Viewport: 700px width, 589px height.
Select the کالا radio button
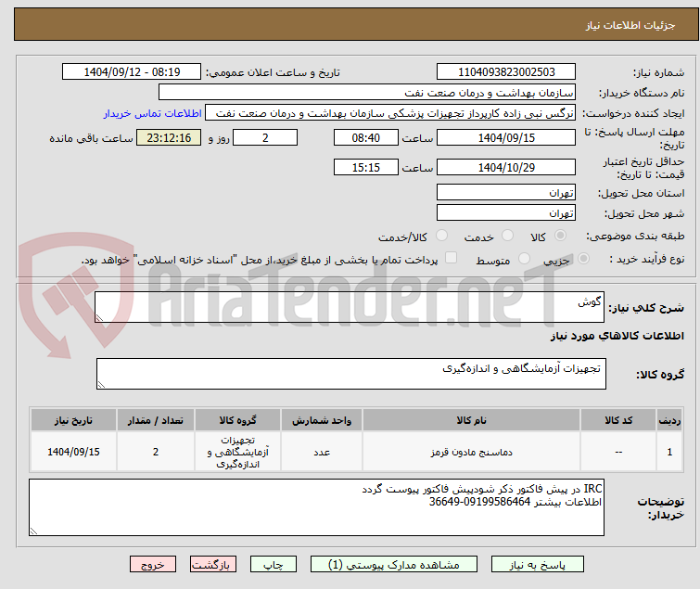point(560,236)
